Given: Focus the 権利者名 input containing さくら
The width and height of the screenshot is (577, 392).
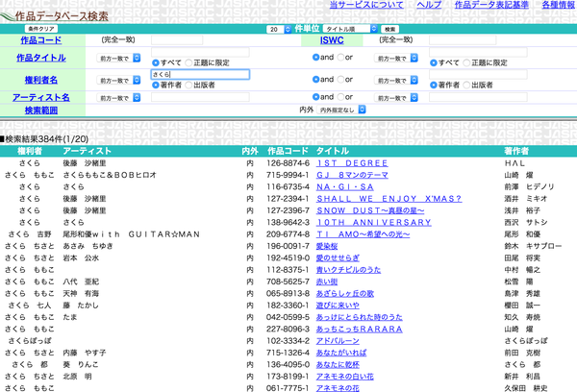Looking at the screenshot, I should click(199, 74).
